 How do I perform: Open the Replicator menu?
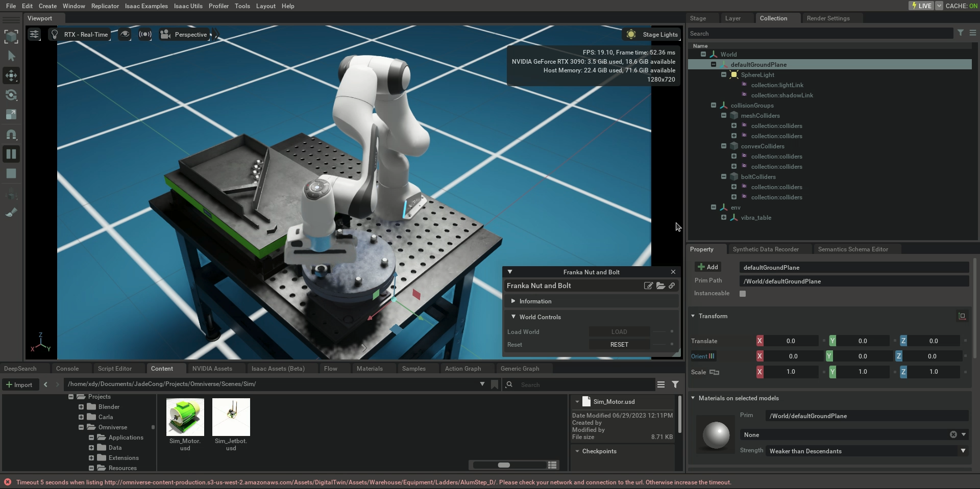pyautogui.click(x=105, y=6)
